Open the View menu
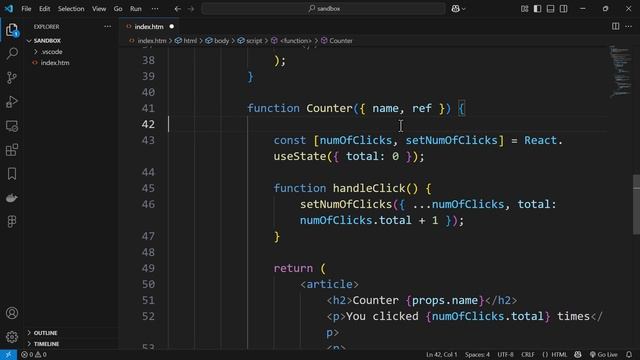 99,9
